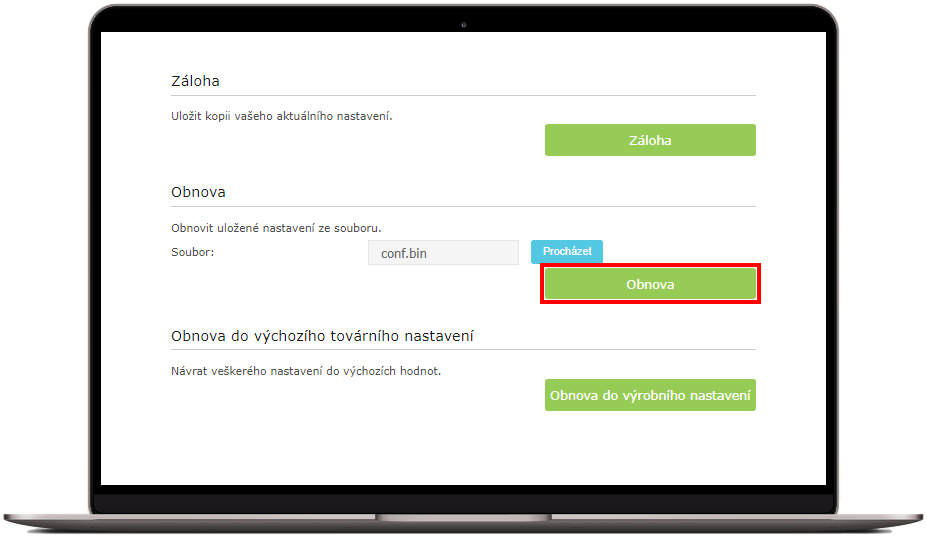Select the conf.bin file field
The image size is (927, 537).
coord(443,253)
